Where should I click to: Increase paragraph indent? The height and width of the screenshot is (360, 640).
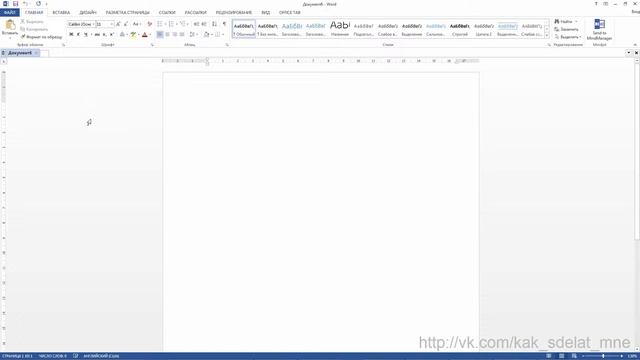(x=204, y=24)
